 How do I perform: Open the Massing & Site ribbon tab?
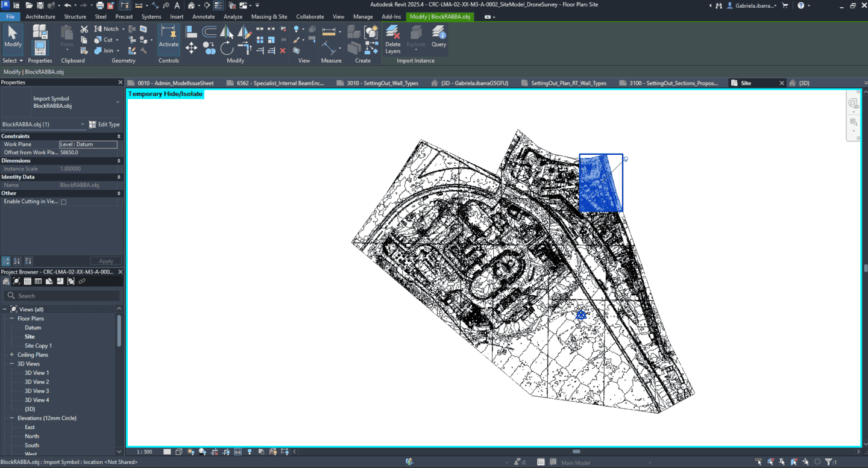(269, 17)
